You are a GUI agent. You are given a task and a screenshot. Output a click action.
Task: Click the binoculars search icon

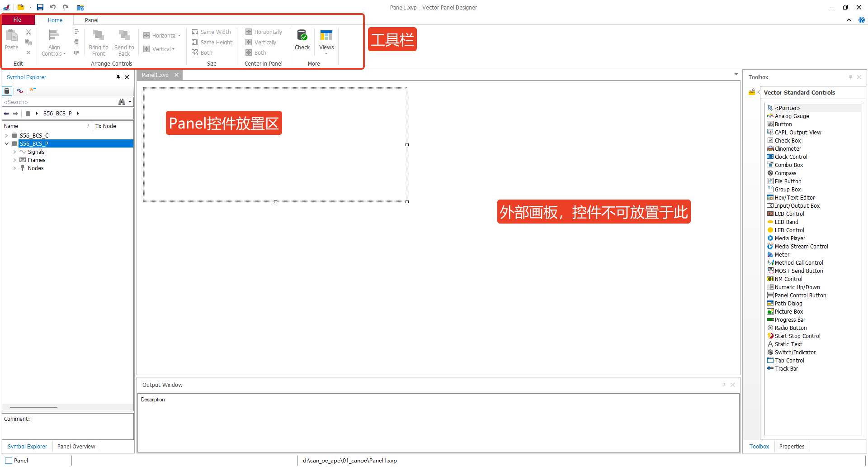tap(122, 102)
